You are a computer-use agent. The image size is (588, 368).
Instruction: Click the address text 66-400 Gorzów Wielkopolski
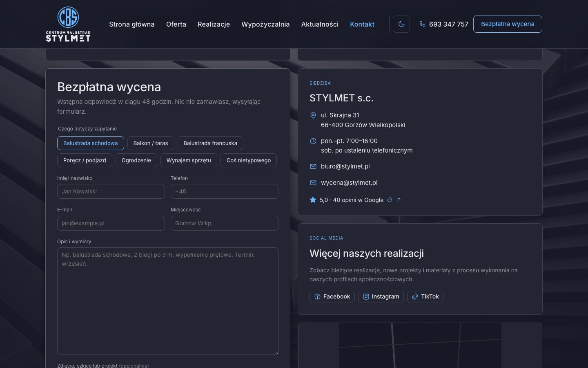pos(363,125)
